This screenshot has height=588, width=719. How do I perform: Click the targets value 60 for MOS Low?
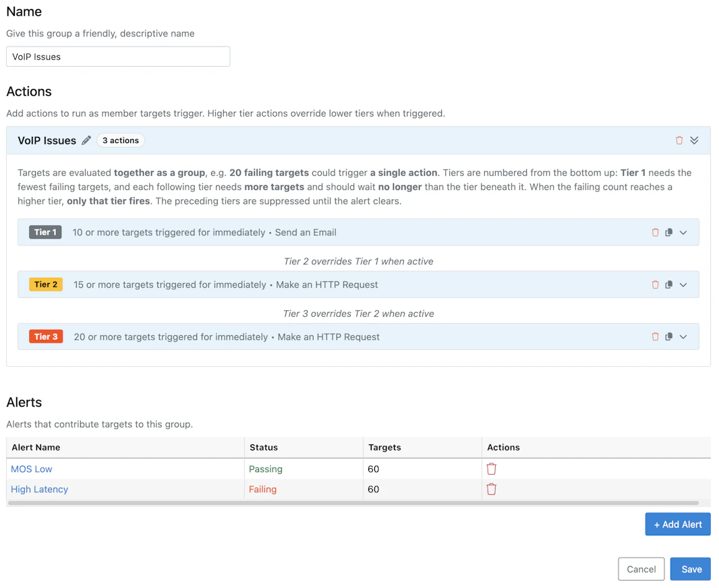(x=373, y=469)
